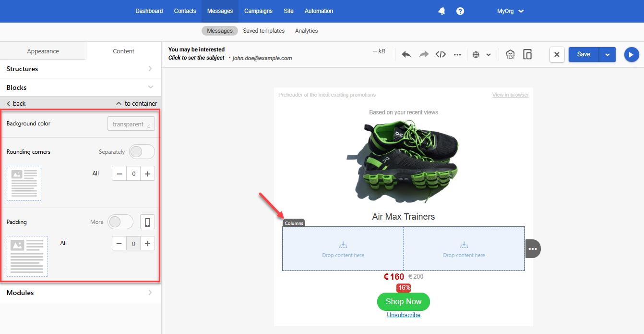Click the Save button
Viewport: 644px width, 334px height.
[584, 54]
